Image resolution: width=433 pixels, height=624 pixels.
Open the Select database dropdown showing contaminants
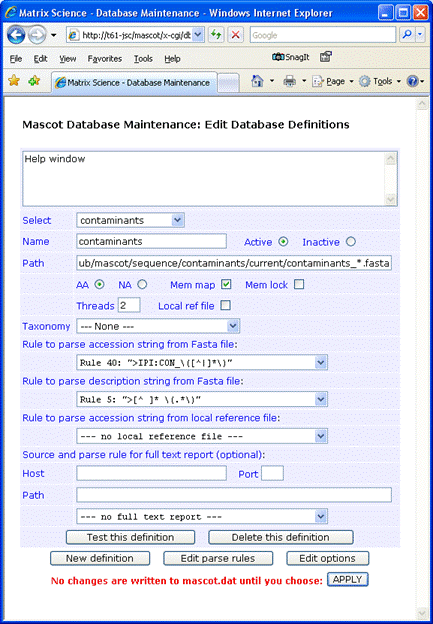coord(130,220)
